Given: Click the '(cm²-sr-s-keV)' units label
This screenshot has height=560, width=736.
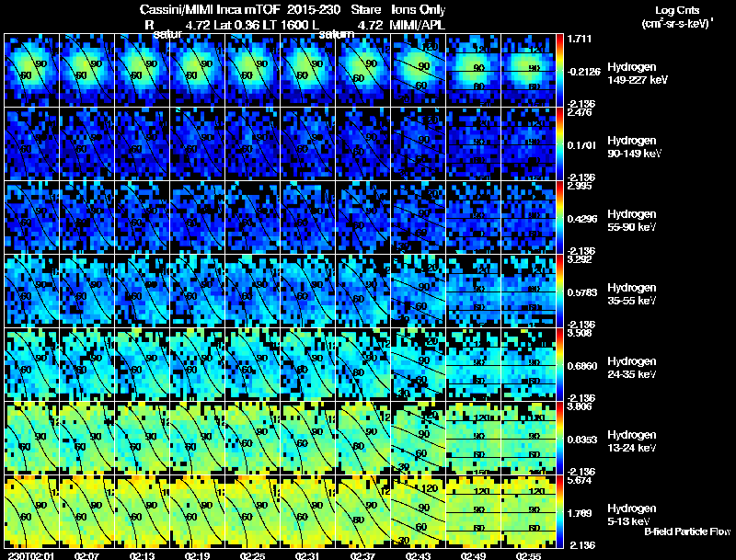Looking at the screenshot, I should coord(677,23).
